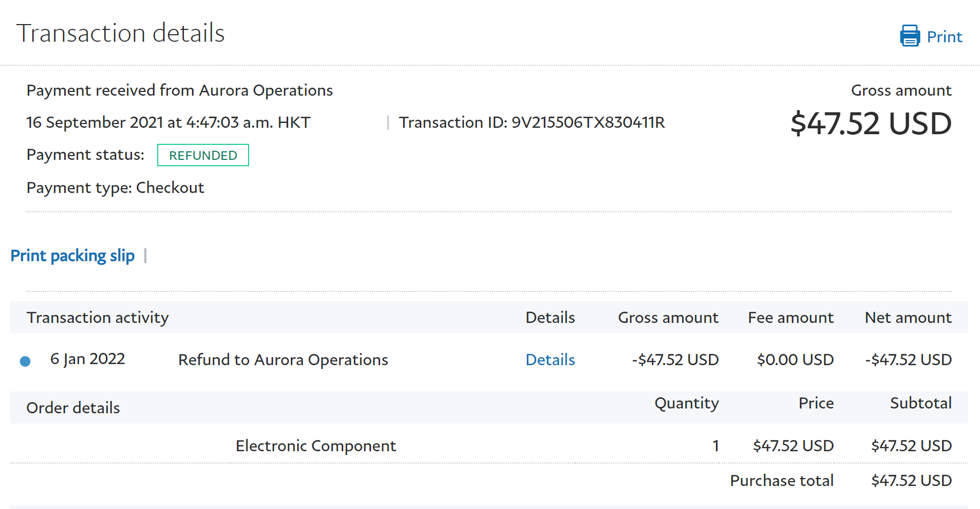
Task: Open the Print packing slip link
Action: point(73,256)
